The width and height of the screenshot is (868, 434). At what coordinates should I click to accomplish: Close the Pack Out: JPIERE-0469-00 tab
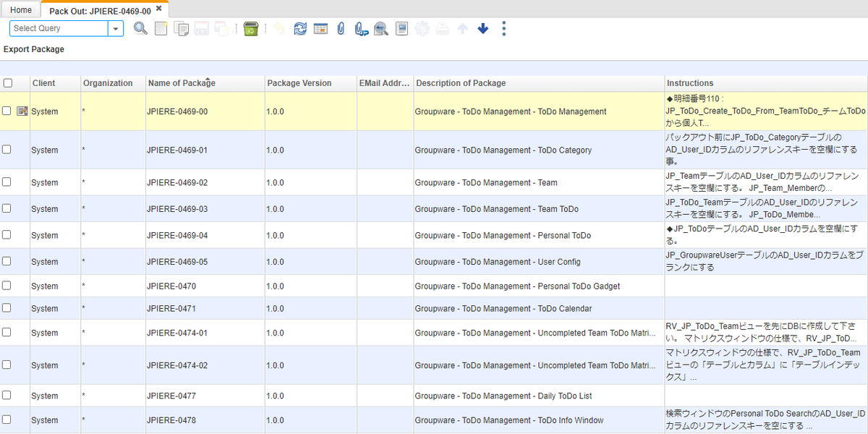click(x=159, y=9)
